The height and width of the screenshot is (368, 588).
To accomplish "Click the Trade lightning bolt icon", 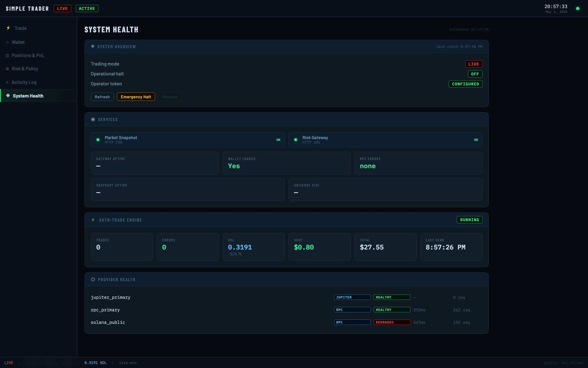I will 8,28.
